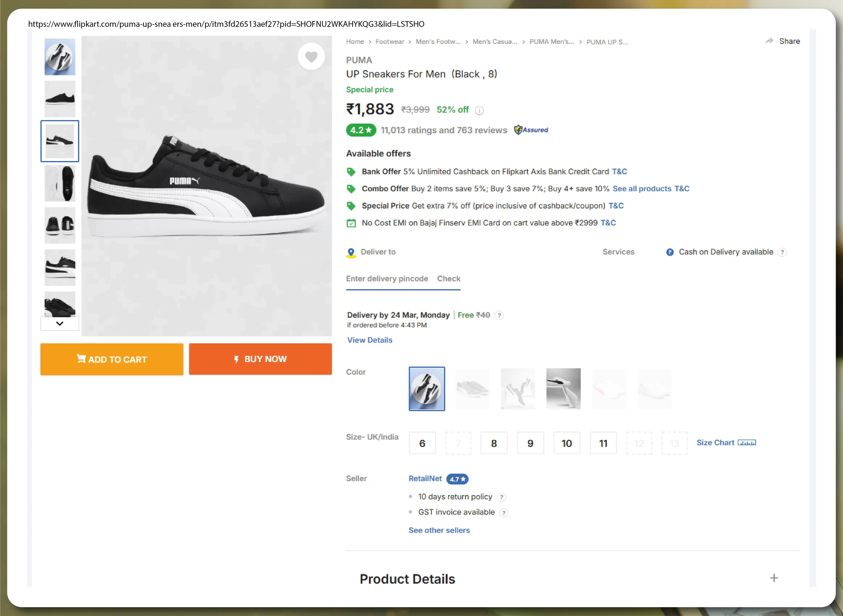Select the white color with black stripe swatch
843x616 pixels.
coord(564,389)
